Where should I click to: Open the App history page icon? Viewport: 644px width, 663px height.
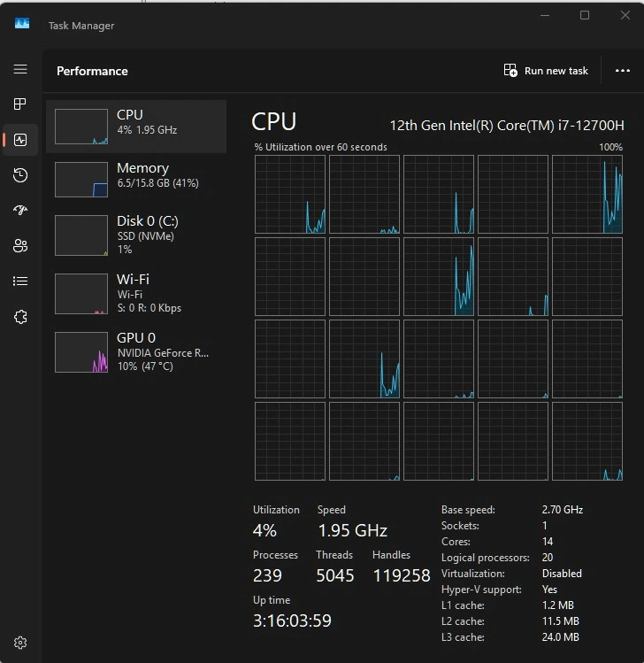click(x=20, y=175)
